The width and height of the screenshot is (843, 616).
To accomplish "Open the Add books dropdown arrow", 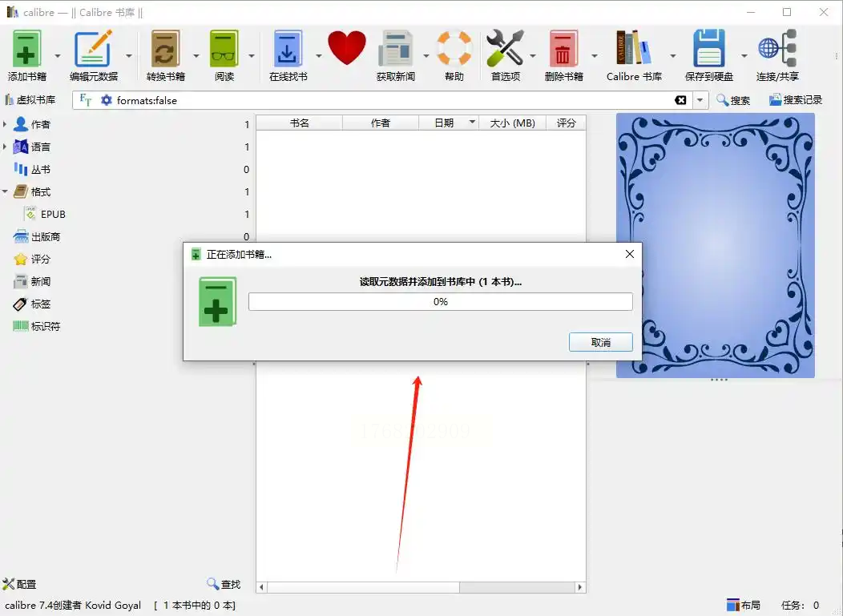I will (x=58, y=55).
